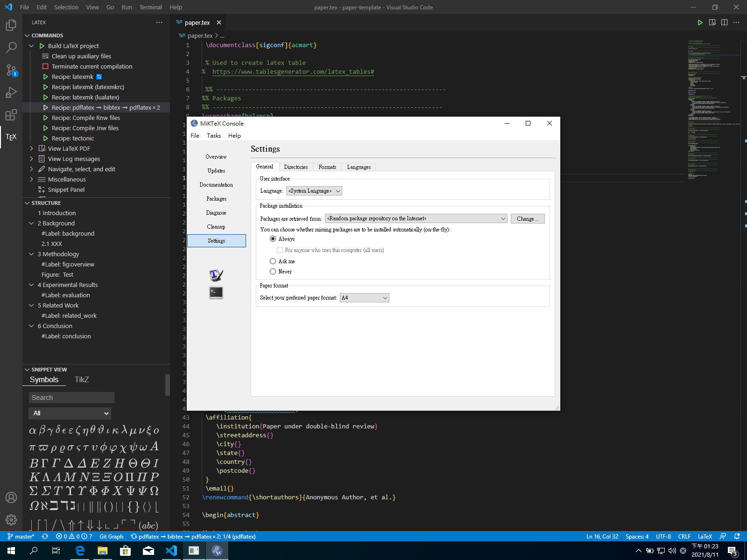Image resolution: width=747 pixels, height=560 pixels.
Task: Select the Ask me radio button
Action: click(x=273, y=261)
